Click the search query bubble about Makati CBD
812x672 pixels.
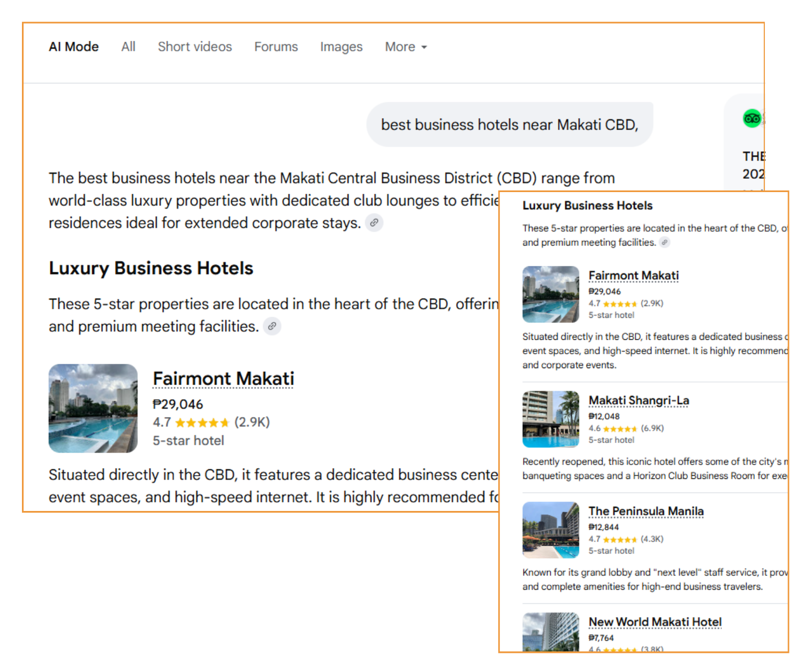(510, 125)
